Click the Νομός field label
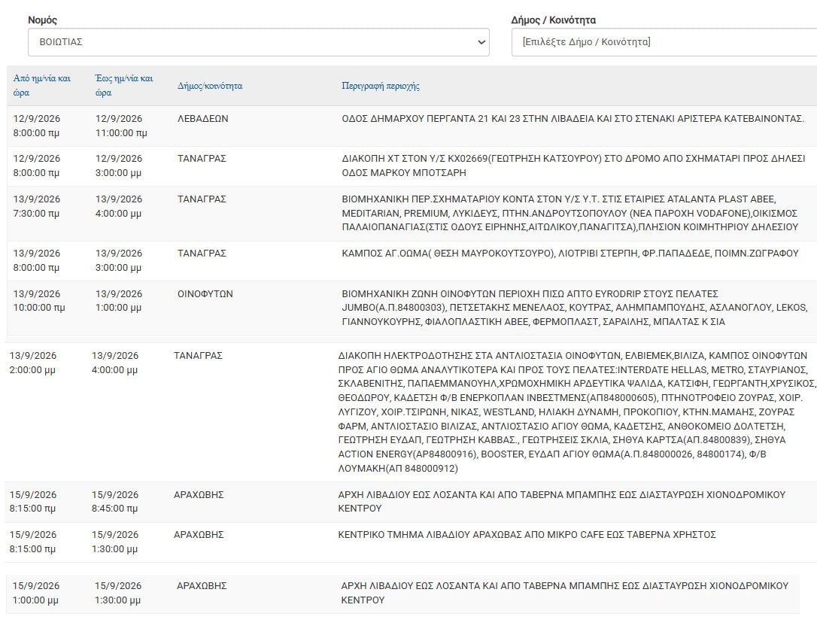Image resolution: width=817 pixels, height=644 pixels. 42,20
